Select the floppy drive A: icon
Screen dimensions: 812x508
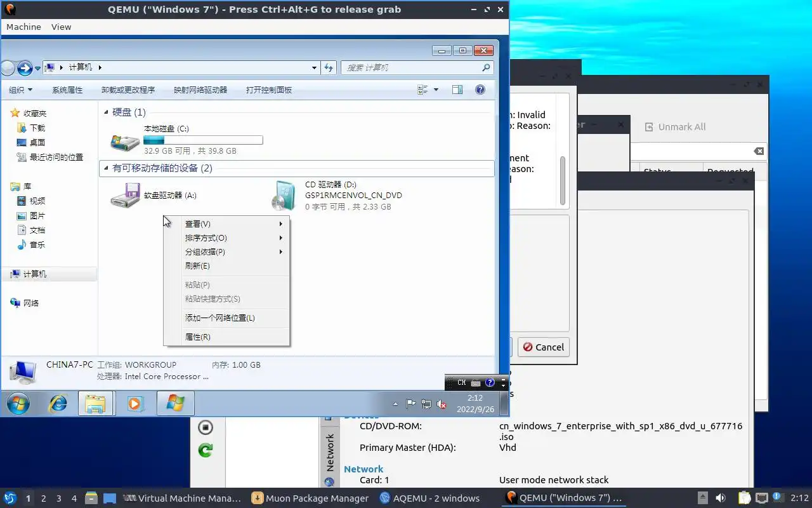pos(125,196)
